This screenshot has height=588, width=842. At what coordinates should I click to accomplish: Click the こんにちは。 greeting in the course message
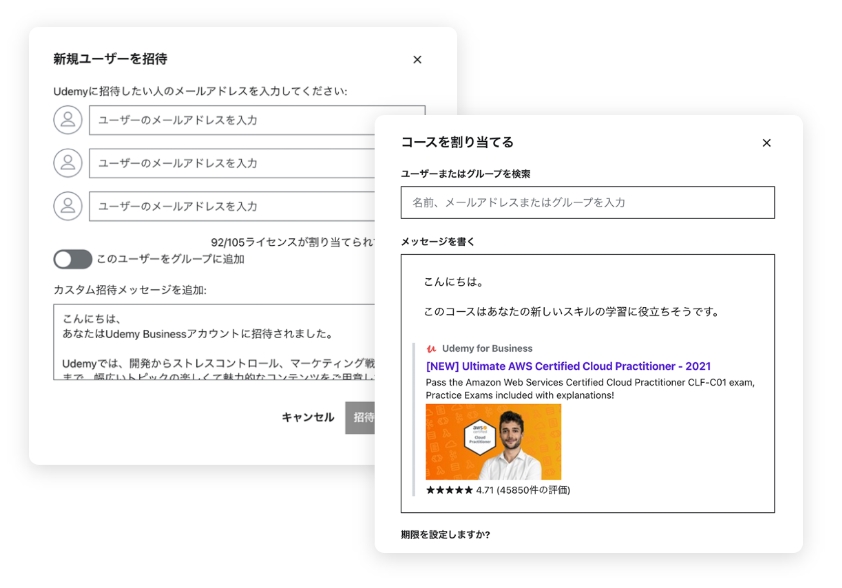[x=454, y=282]
